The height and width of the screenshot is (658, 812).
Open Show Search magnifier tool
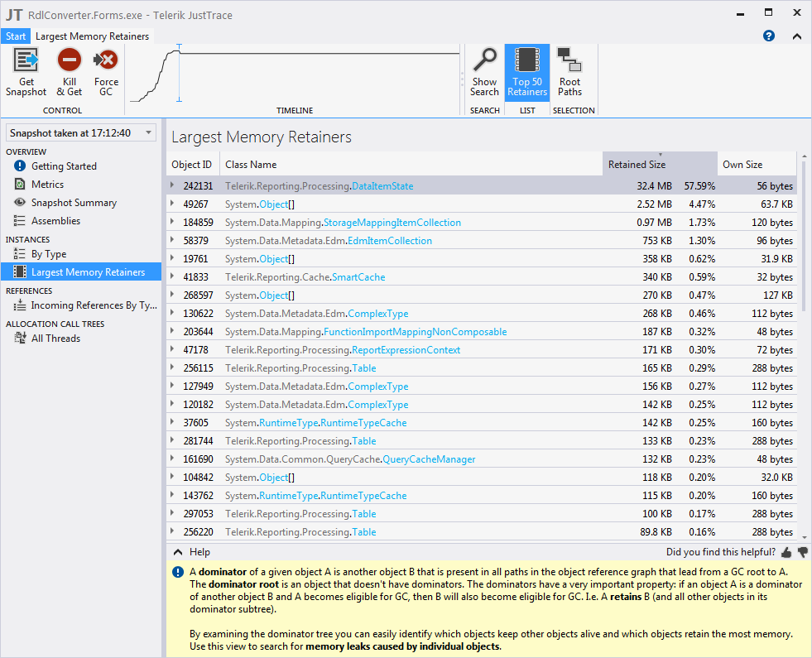[484, 61]
